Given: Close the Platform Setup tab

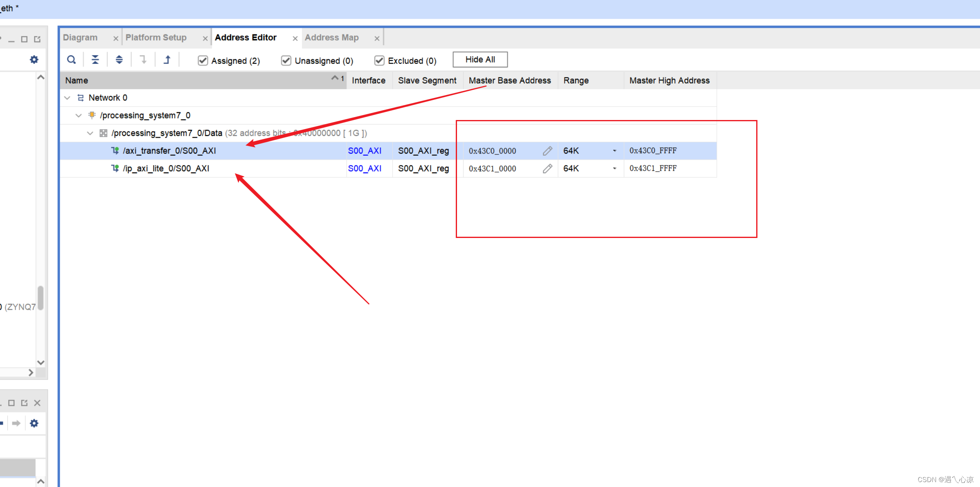Looking at the screenshot, I should 205,39.
